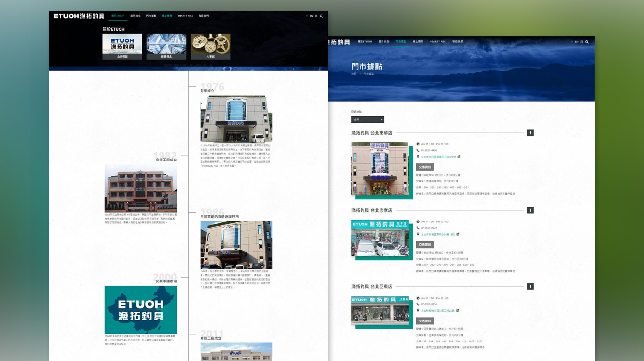Open Facebook page for 台北忠孝店

(x=530, y=210)
